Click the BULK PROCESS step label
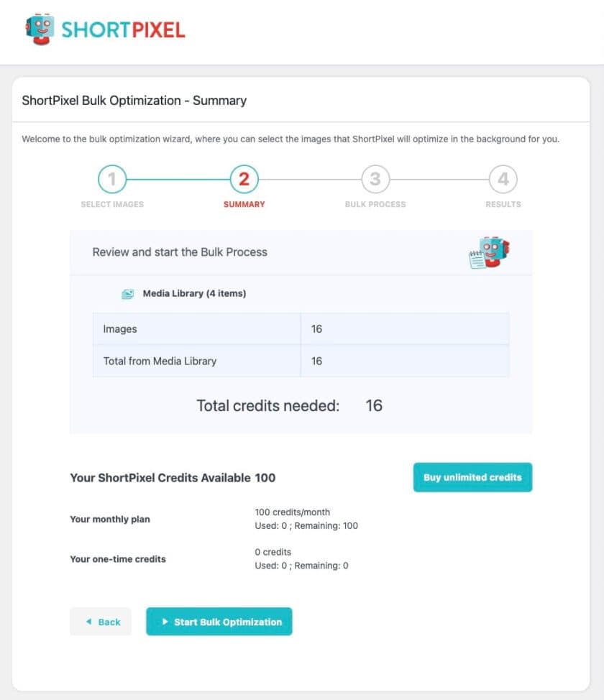 (x=375, y=204)
